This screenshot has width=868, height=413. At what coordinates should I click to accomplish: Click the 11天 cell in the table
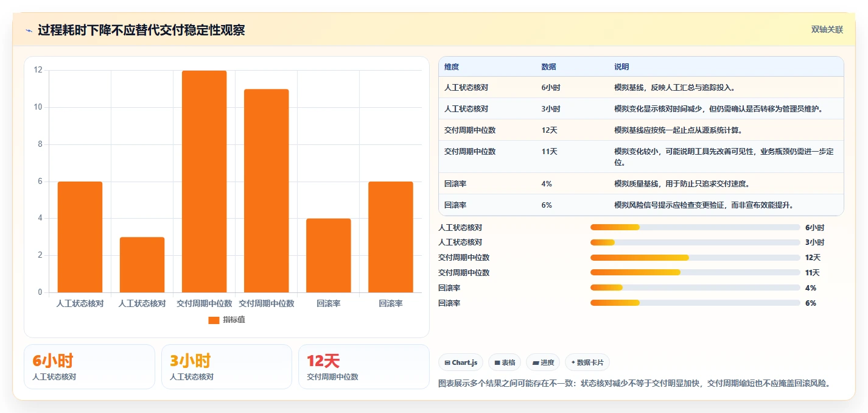point(549,152)
